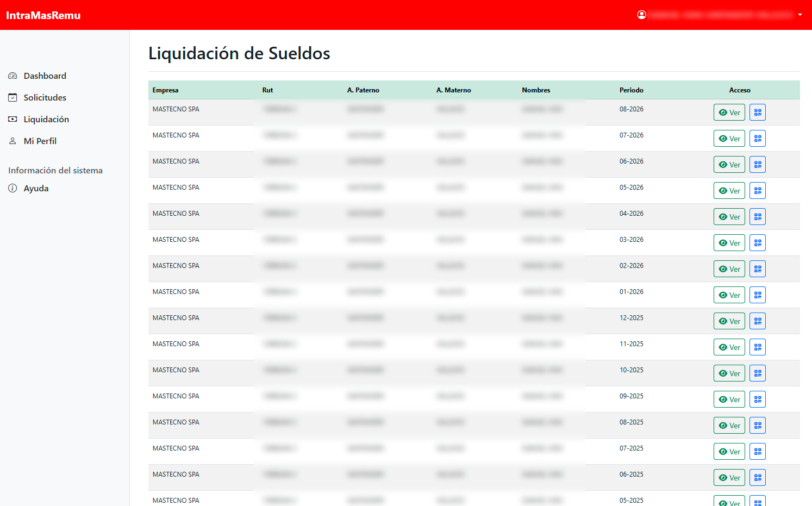Click the Periodo column header
Image resolution: width=812 pixels, height=506 pixels.
pyautogui.click(x=632, y=90)
